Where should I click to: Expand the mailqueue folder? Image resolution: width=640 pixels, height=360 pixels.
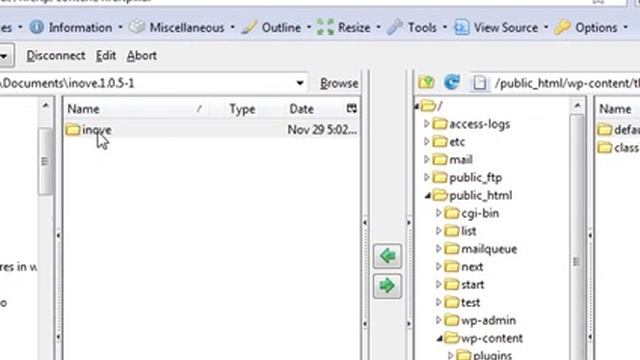tap(438, 249)
